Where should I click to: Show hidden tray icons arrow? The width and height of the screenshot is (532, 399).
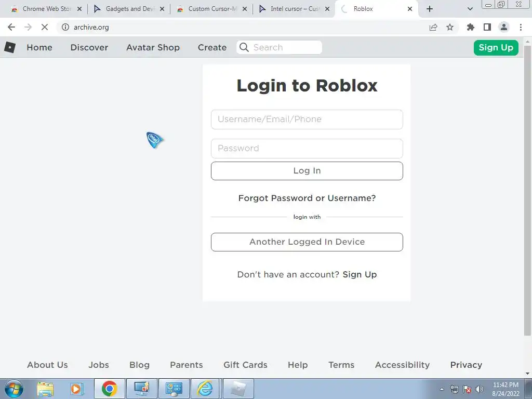442,389
